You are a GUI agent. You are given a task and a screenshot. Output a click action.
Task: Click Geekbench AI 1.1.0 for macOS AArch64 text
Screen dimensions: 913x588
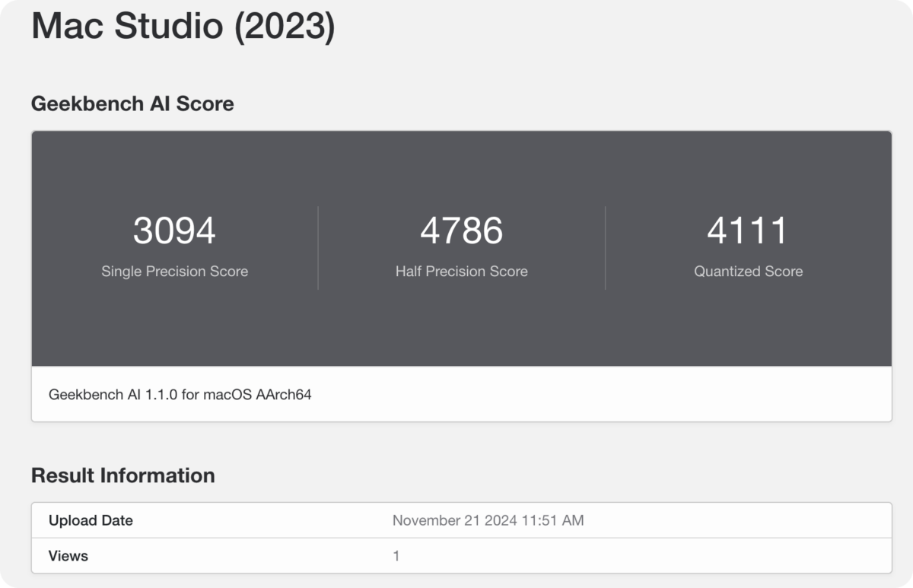180,395
